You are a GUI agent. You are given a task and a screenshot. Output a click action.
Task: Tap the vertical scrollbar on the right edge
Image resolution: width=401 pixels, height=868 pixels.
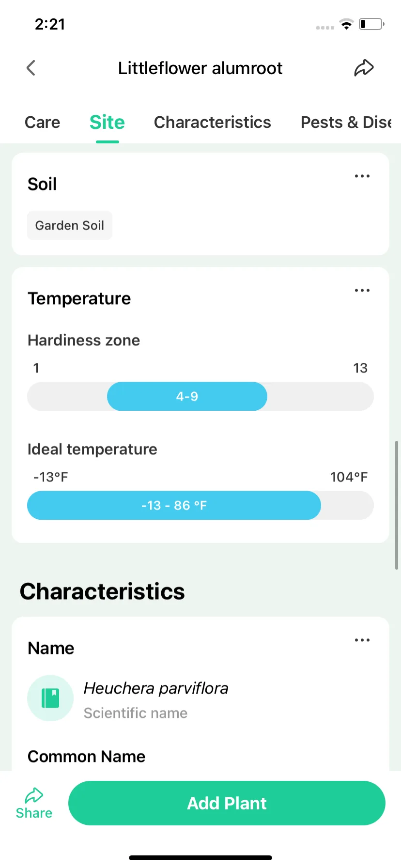point(397,505)
